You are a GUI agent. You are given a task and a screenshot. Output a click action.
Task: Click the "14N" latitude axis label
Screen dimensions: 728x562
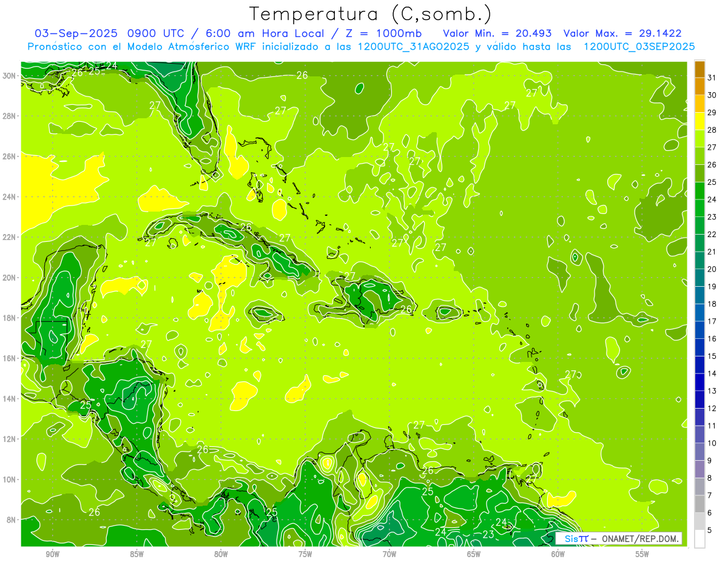tap(10, 398)
